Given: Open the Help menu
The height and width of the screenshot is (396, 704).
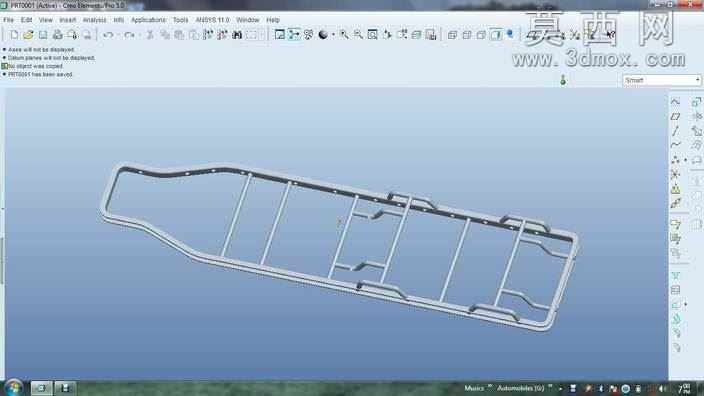Looking at the screenshot, I should point(273,20).
